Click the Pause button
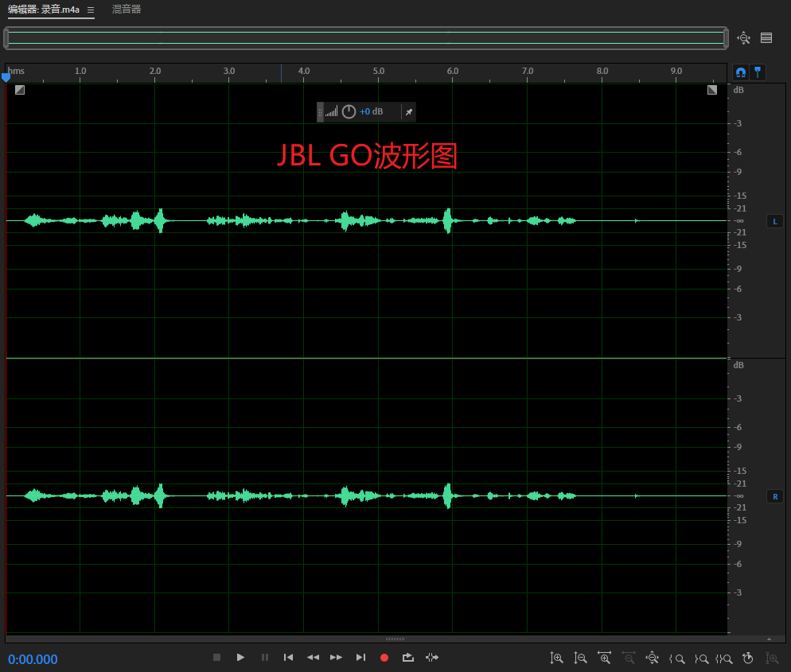This screenshot has height=672, width=791. (265, 658)
